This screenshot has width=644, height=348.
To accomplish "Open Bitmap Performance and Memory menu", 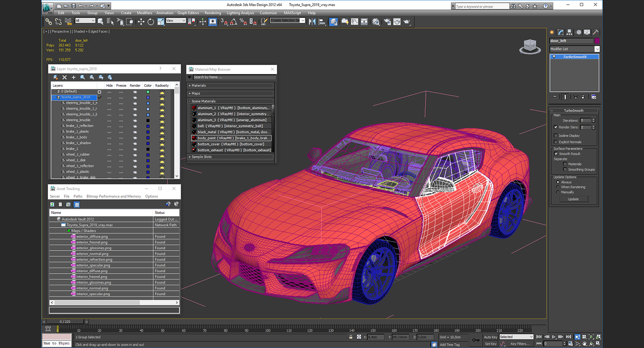I will pos(114,196).
